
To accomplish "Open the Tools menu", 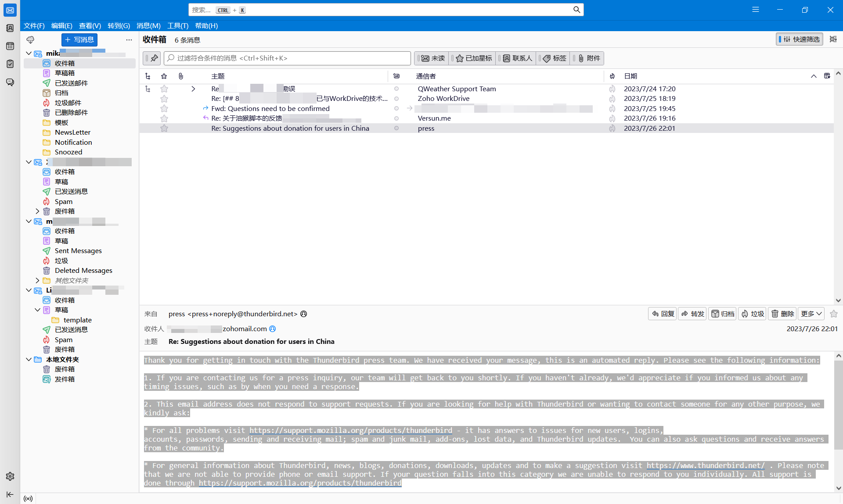I will pos(177,26).
